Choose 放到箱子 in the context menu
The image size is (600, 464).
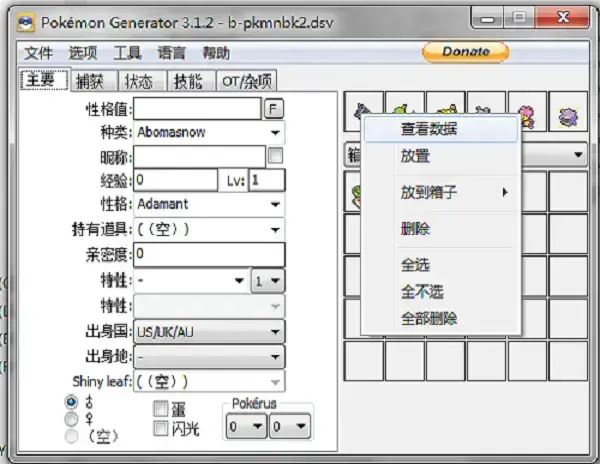click(x=441, y=192)
